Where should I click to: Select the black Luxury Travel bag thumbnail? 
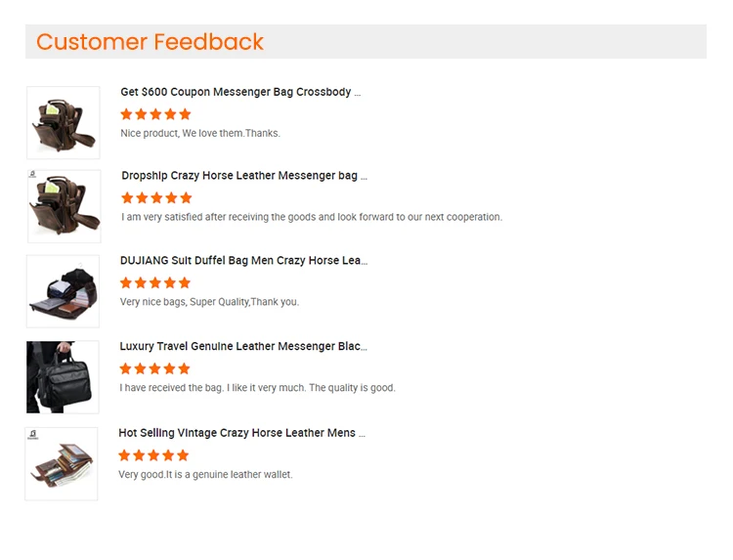pyautogui.click(x=63, y=376)
